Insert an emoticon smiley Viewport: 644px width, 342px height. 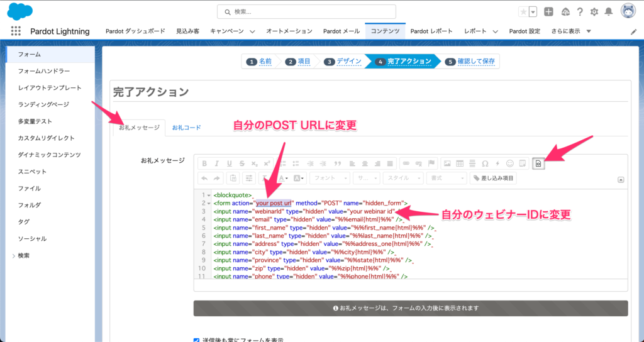coord(510,163)
